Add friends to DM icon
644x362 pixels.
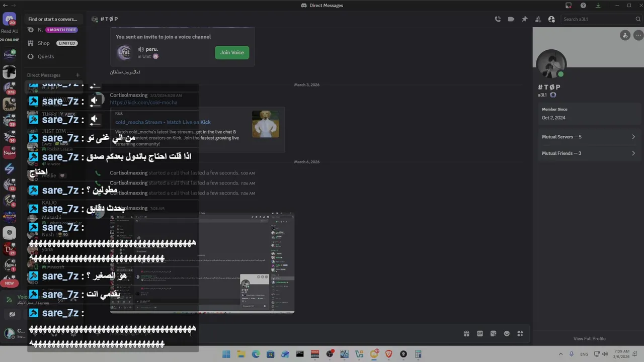click(x=538, y=19)
